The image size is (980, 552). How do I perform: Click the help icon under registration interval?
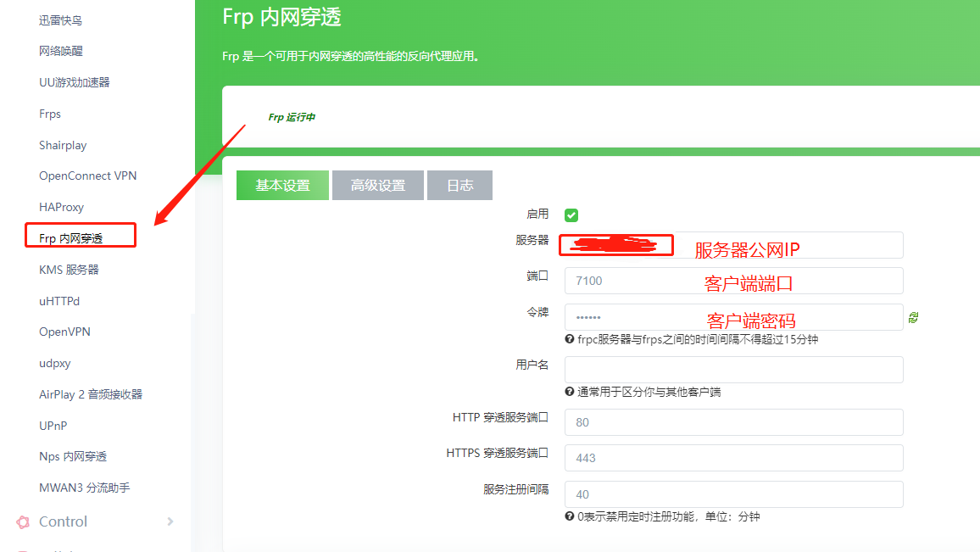[570, 516]
